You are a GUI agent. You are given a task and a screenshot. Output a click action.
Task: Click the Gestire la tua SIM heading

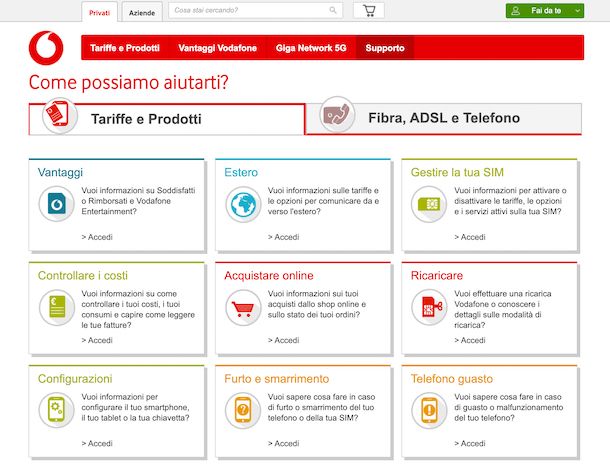point(457,172)
